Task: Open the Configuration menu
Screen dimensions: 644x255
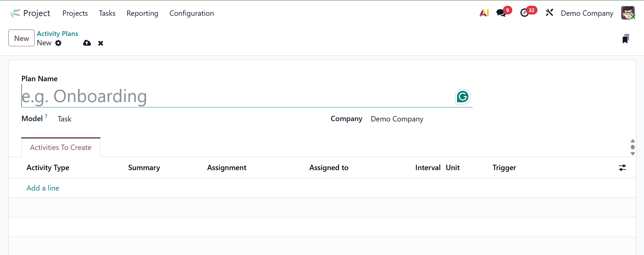Action: click(x=191, y=13)
